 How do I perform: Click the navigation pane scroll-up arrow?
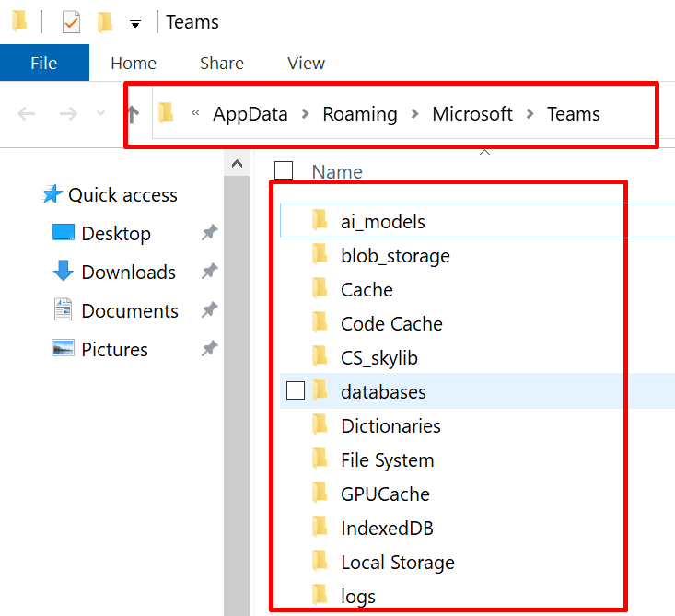pyautogui.click(x=237, y=164)
